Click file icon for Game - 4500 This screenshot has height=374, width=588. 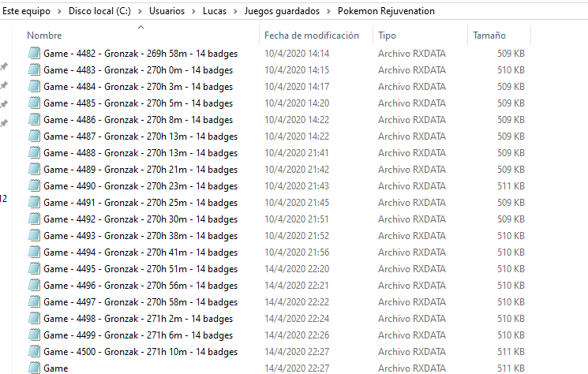(x=34, y=352)
